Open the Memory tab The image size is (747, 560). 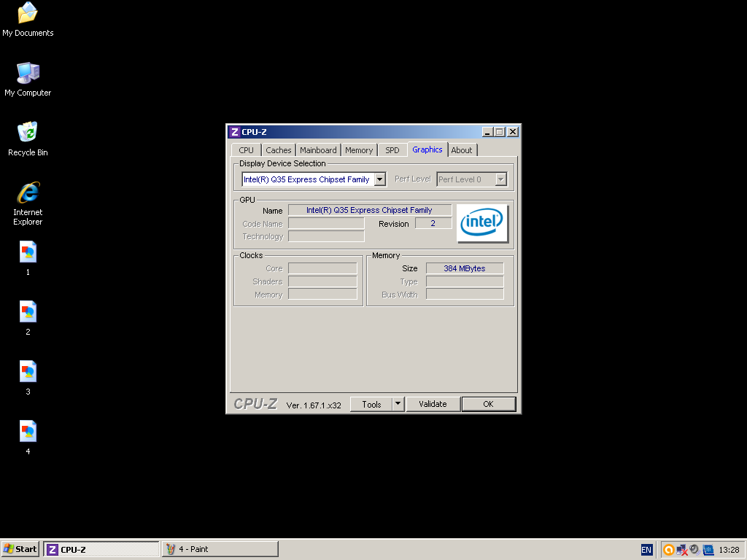pos(359,150)
